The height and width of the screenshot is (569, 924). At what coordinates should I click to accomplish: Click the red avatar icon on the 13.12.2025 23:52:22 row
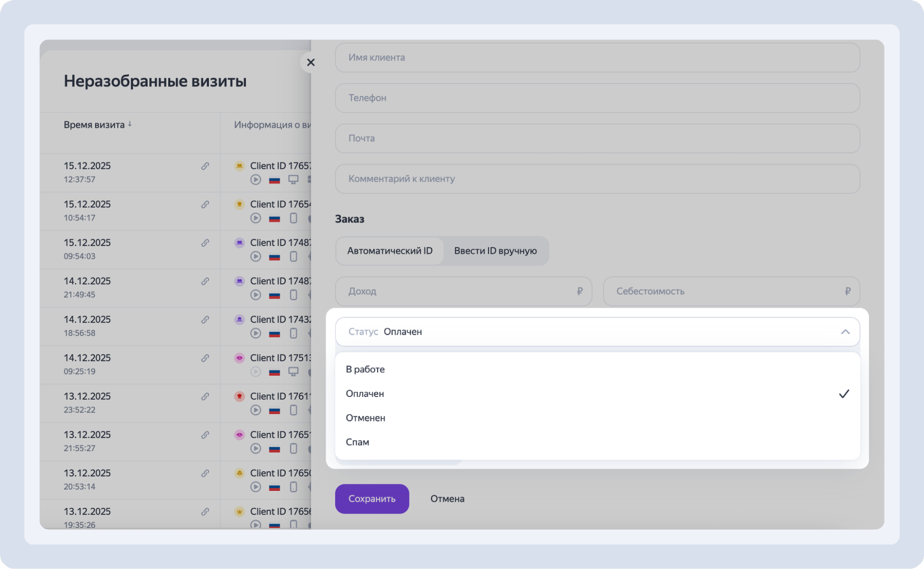coord(239,396)
